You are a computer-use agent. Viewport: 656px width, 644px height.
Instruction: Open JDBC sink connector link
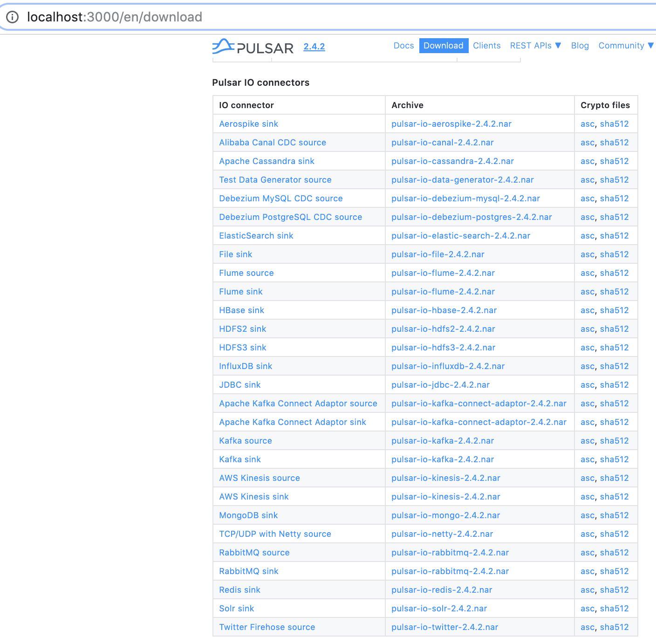(x=240, y=385)
